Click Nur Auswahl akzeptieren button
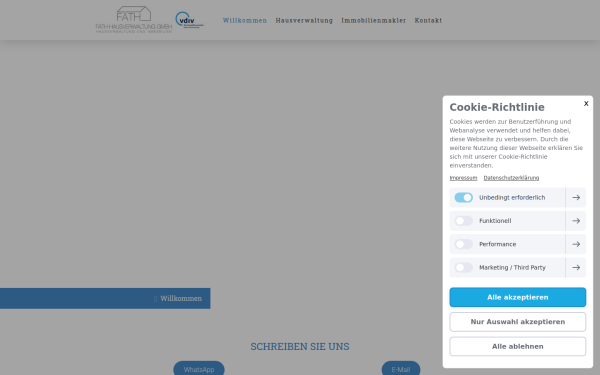 click(517, 322)
